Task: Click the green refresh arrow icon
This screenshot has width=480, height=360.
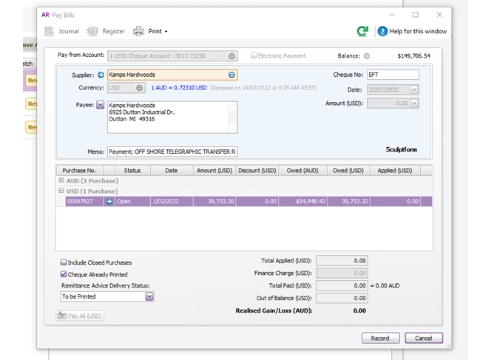Action: point(362,31)
